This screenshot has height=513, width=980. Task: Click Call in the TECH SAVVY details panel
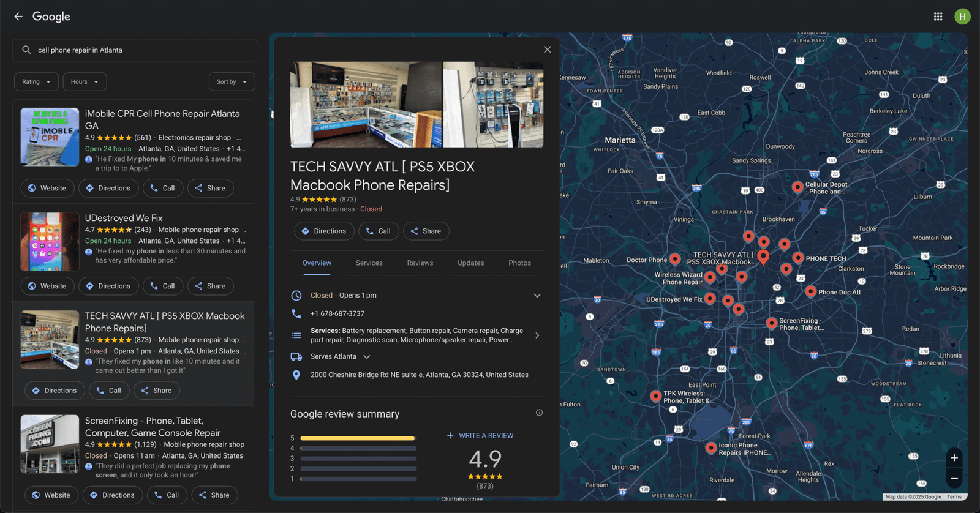pos(379,231)
